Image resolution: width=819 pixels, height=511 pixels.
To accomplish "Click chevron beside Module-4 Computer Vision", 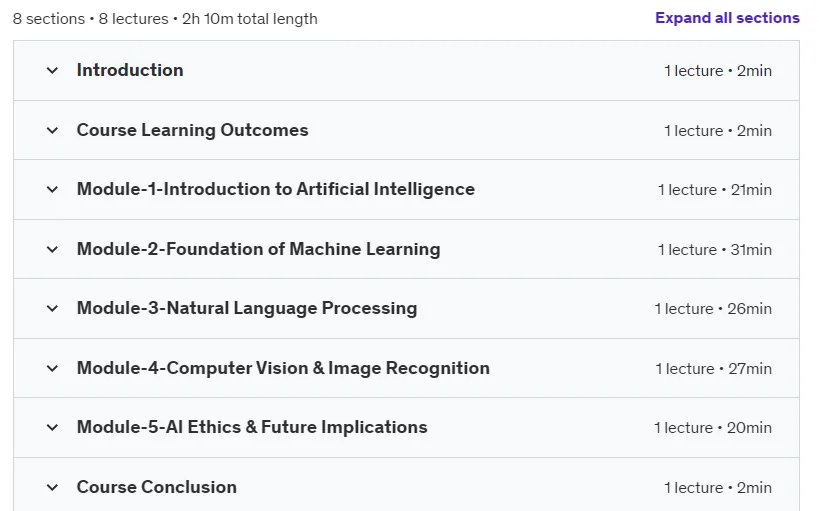I will point(52,368).
